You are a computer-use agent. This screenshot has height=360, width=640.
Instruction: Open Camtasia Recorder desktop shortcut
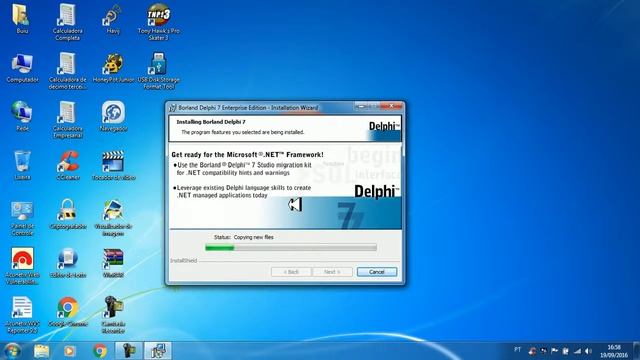[x=113, y=316]
